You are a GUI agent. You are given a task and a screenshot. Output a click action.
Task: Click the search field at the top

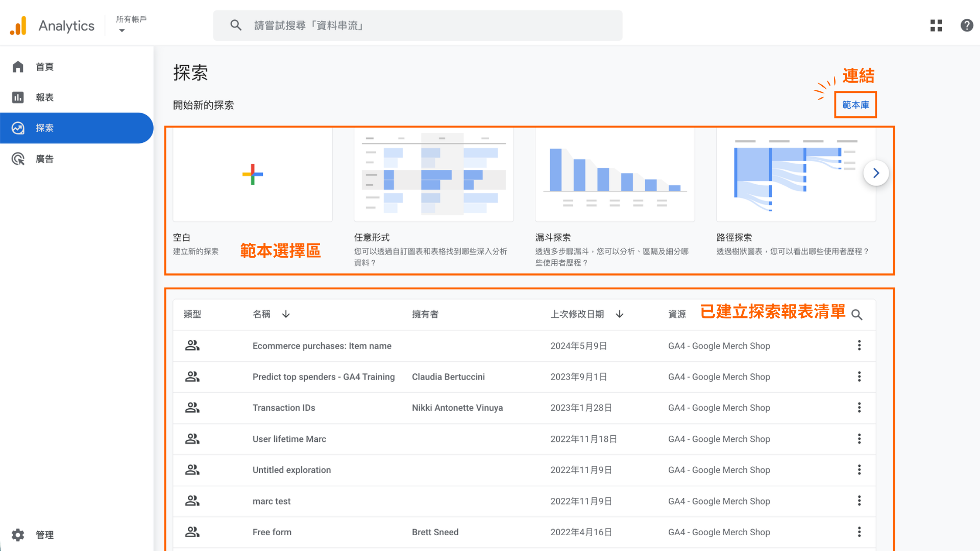pyautogui.click(x=418, y=26)
